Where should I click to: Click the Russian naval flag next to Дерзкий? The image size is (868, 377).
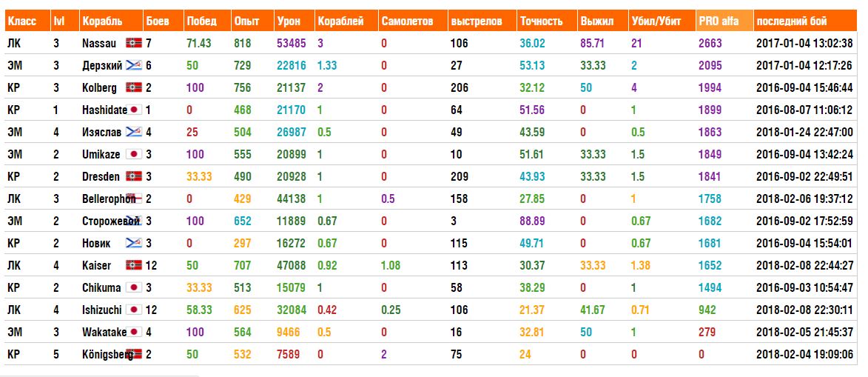point(134,66)
